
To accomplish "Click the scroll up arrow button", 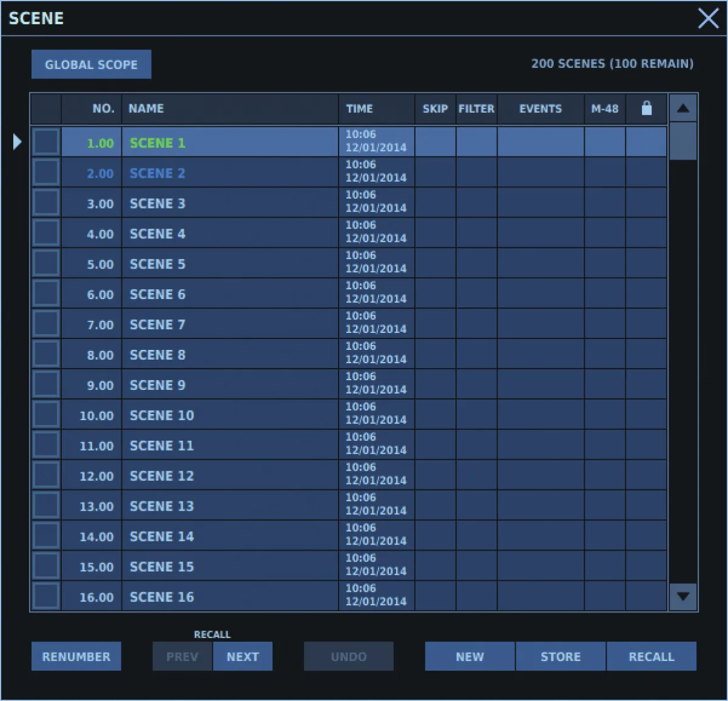I will 683,108.
